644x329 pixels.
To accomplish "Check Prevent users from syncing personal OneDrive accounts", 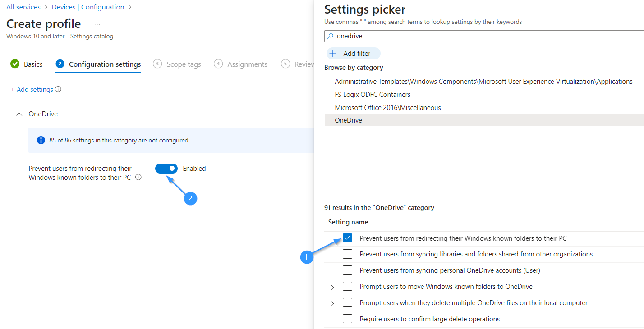I will (347, 270).
